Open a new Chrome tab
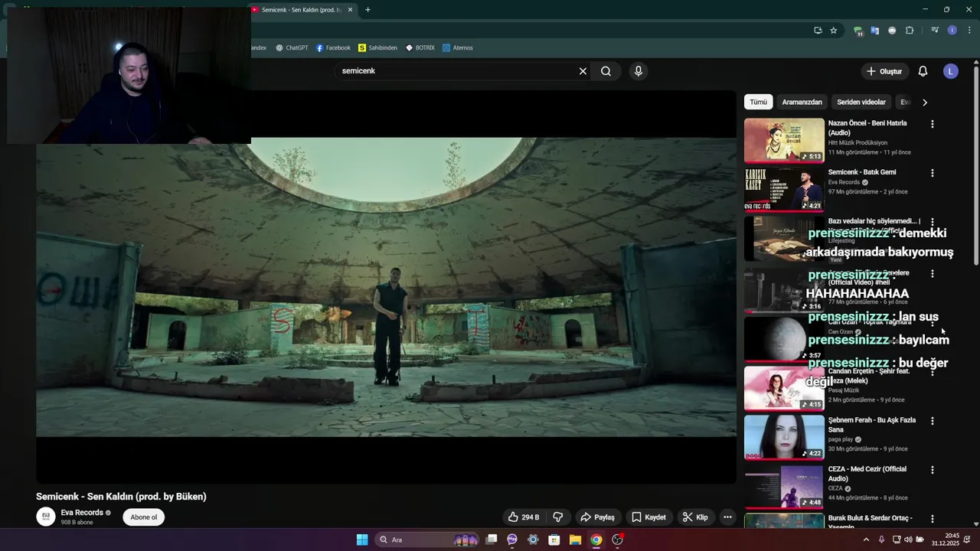Image resolution: width=980 pixels, height=551 pixels. (367, 10)
